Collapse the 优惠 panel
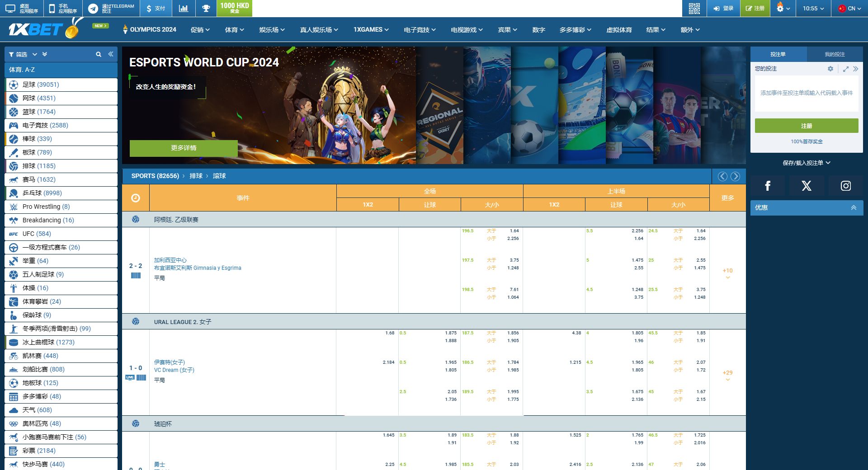Screen dimensions: 868x470 coord(854,208)
